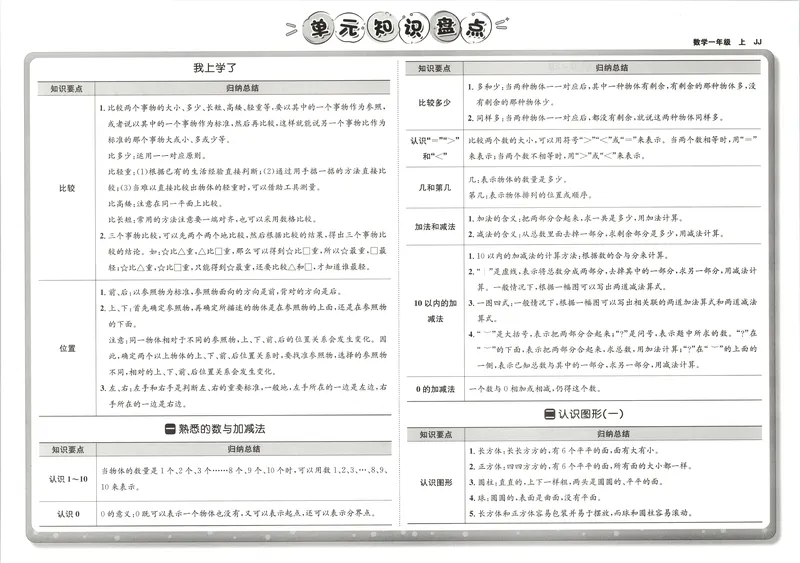Select the heading text '熟悉的数与加减法'
Viewport: 800px width, 563px height.
(221, 429)
